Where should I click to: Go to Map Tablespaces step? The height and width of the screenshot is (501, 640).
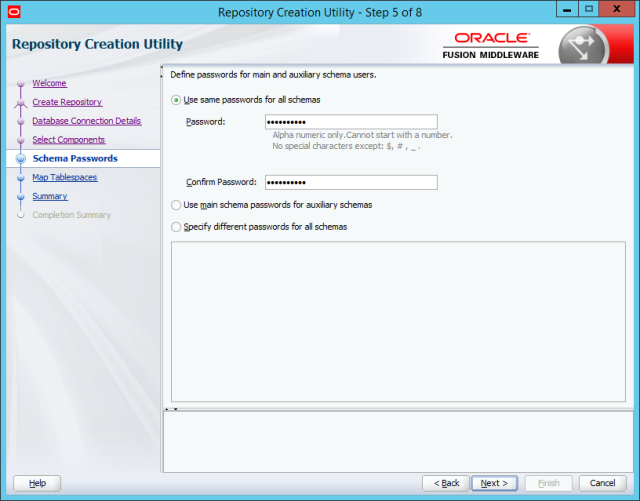(x=65, y=177)
